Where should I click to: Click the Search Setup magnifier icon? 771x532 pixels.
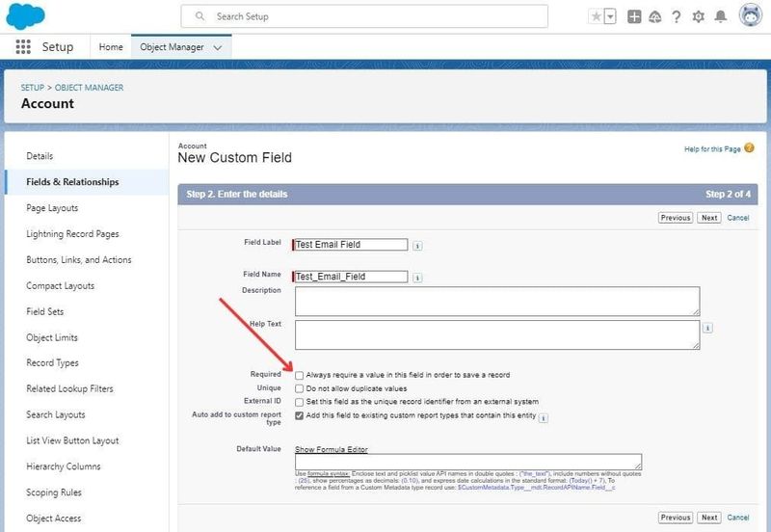click(199, 16)
